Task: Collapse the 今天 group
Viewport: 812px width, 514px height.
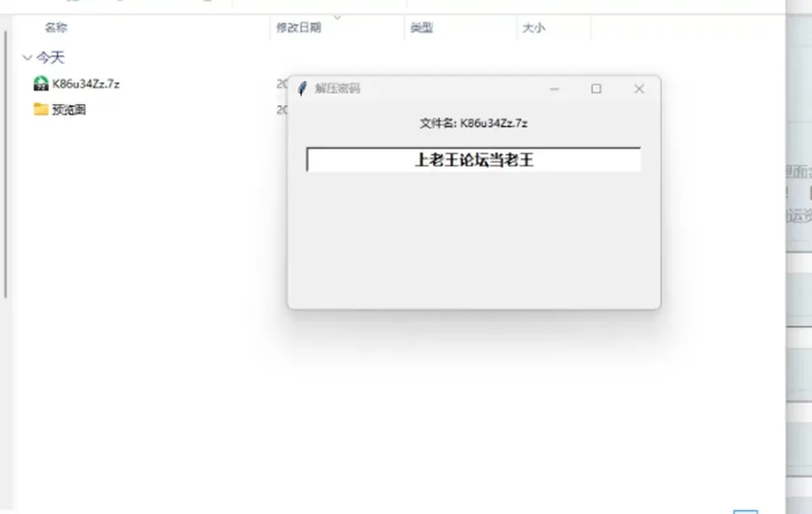Action: click(27, 57)
